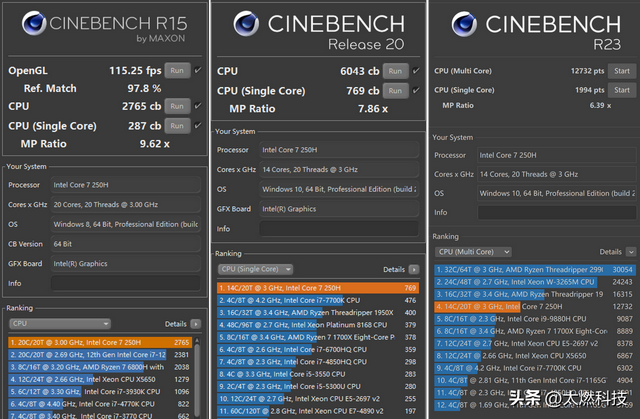This screenshot has width=640, height=419.
Task: Select R15 row 12th Gen Intel Core i7-12
Action: (99, 355)
